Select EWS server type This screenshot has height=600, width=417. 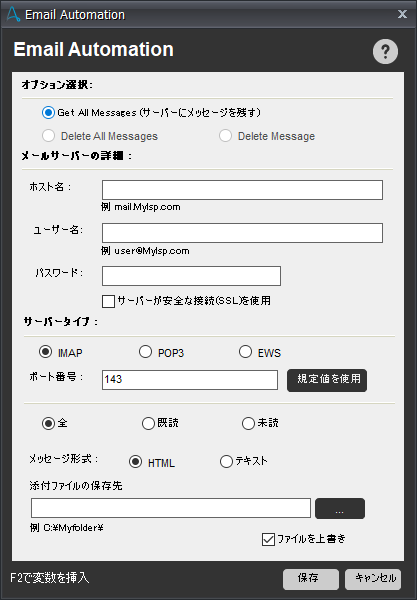click(x=245, y=352)
